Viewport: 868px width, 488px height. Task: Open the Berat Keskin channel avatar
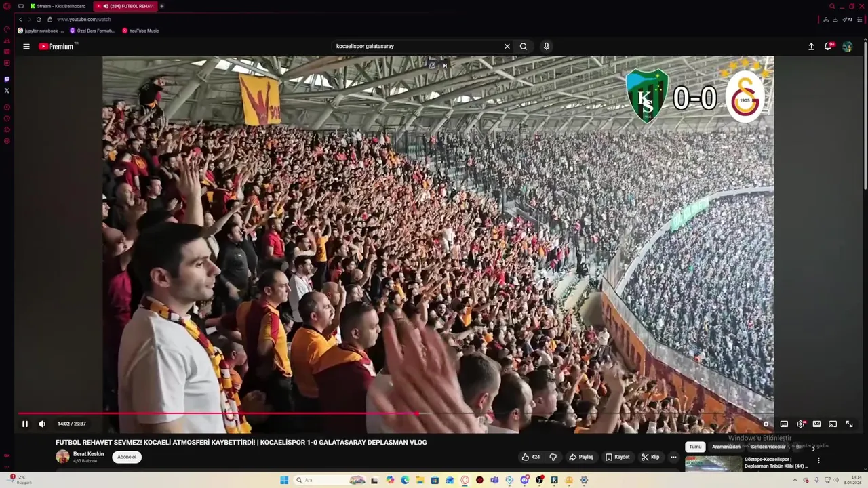(62, 457)
